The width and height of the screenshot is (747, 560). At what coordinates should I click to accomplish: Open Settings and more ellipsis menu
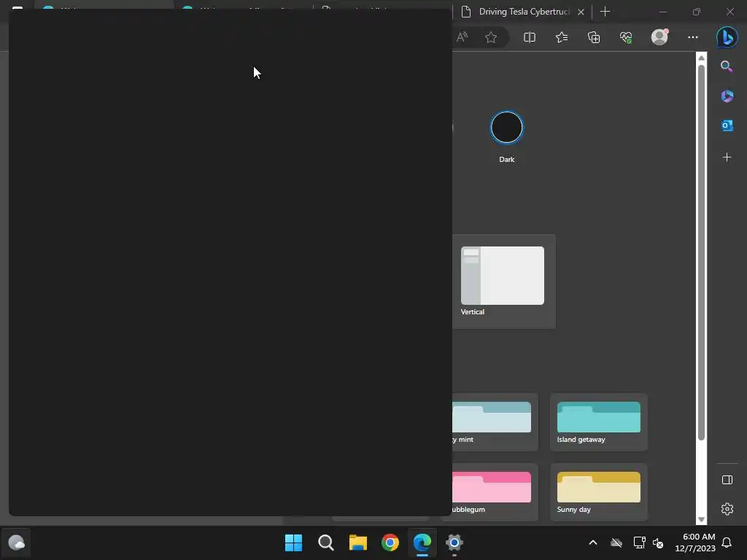point(693,37)
